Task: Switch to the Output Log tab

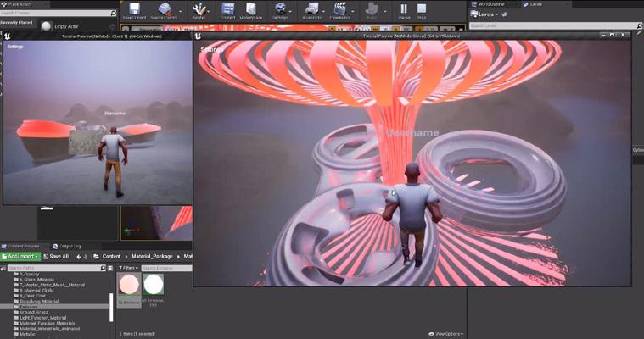Action: coord(68,246)
